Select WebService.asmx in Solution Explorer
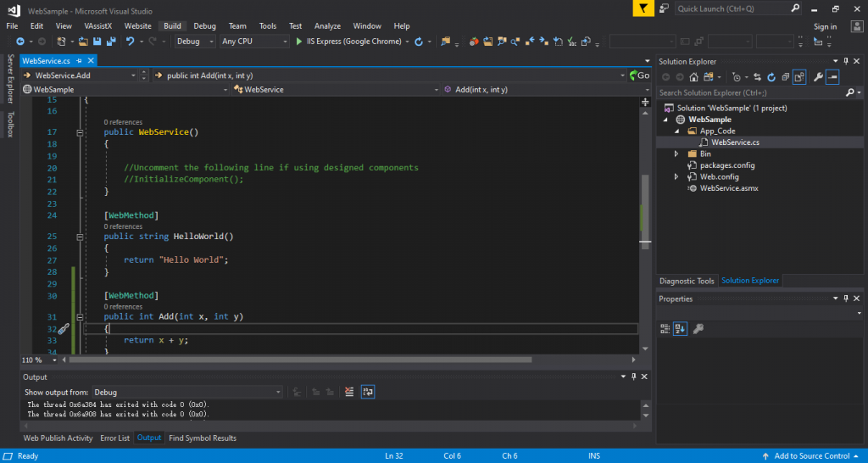Viewport: 868px width, 463px height. pos(728,188)
